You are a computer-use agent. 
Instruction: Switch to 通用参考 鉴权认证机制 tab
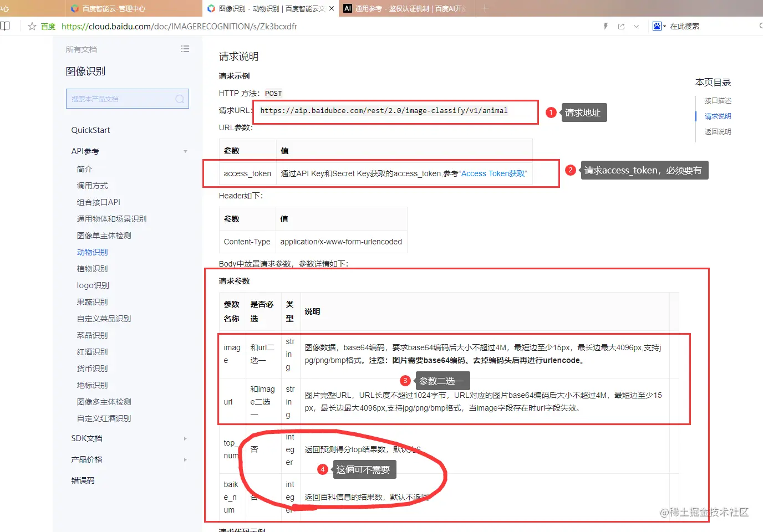pos(405,8)
